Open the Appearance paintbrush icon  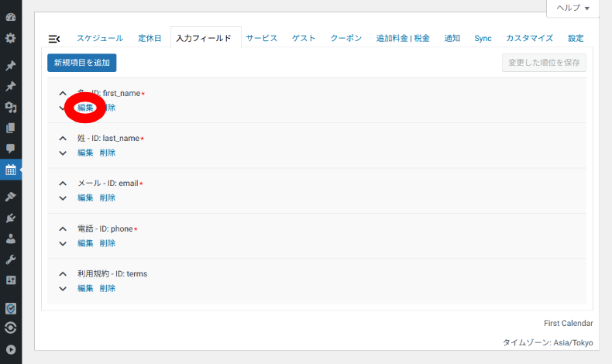(x=11, y=197)
